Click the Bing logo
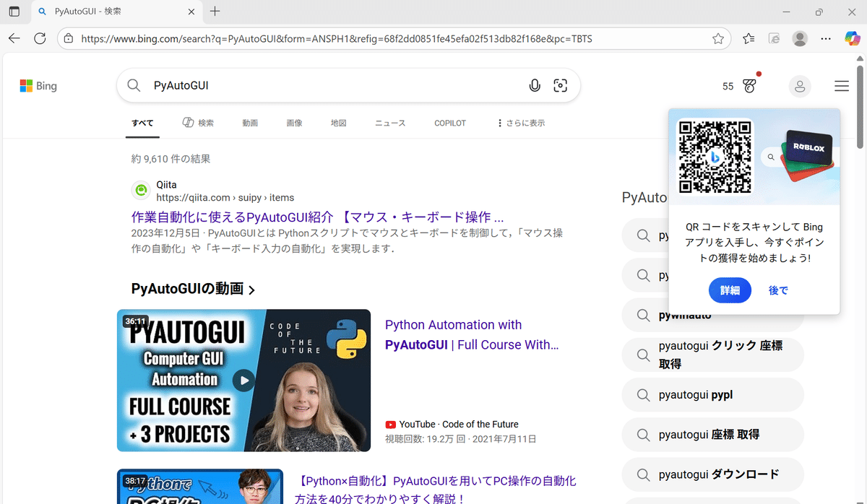 point(38,85)
